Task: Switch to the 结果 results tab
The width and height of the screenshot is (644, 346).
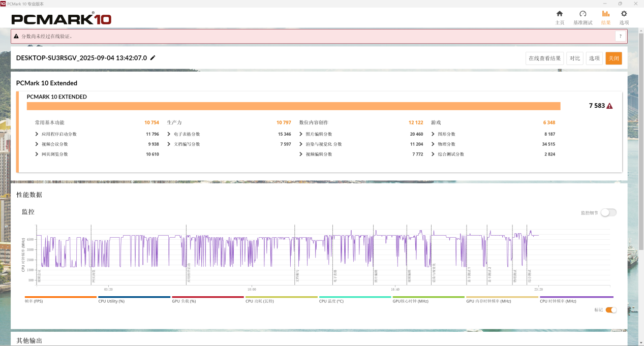Action: (606, 18)
